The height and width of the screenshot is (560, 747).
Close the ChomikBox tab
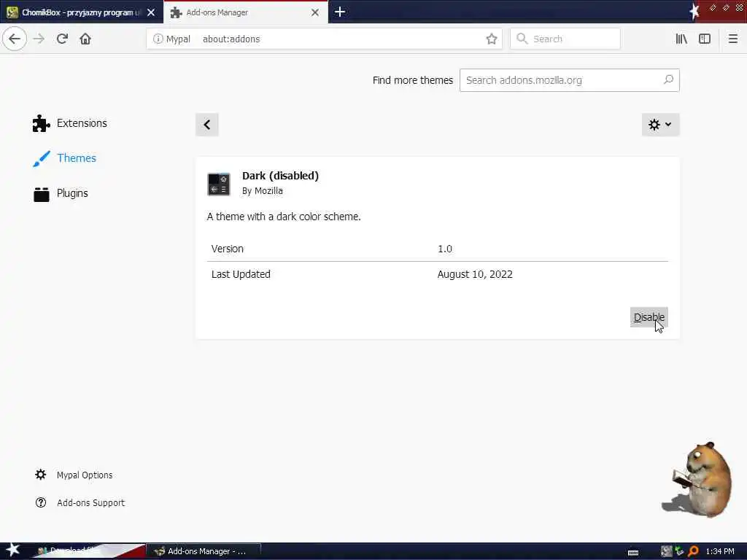(x=151, y=12)
